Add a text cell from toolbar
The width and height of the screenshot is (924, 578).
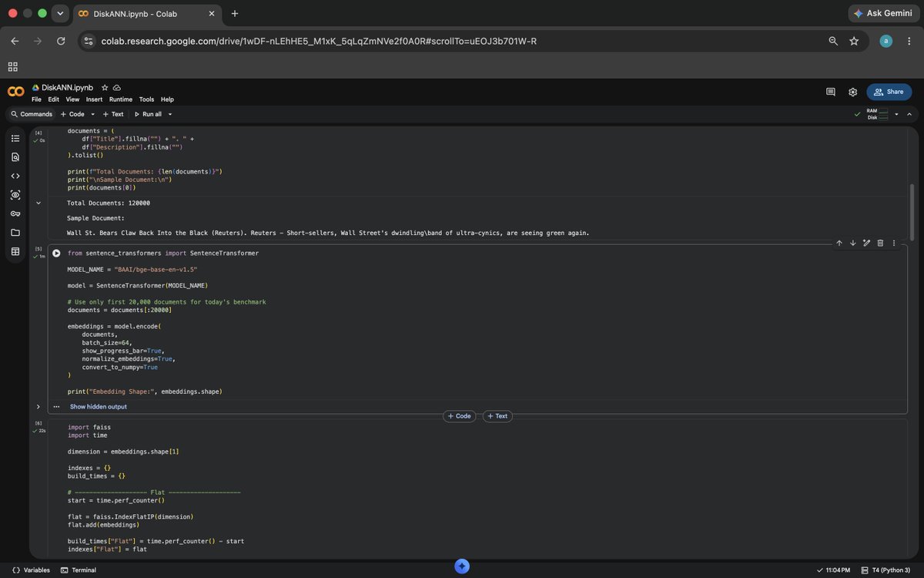(112, 114)
